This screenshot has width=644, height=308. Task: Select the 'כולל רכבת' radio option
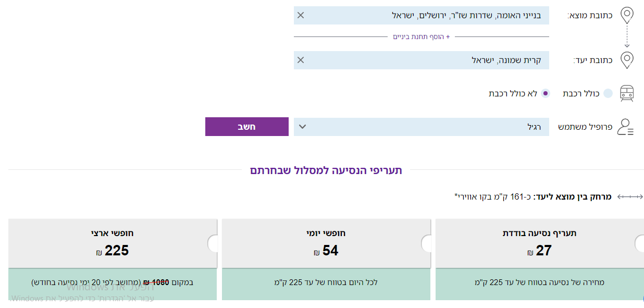click(x=608, y=94)
